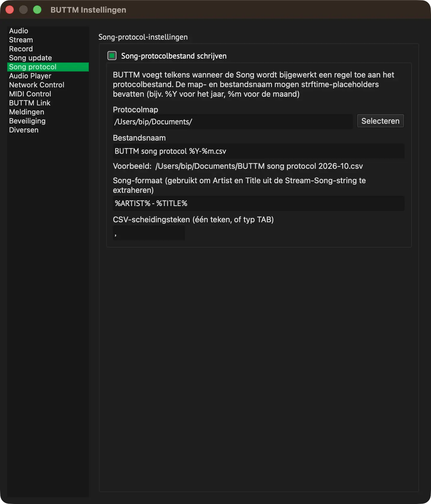Close the BUTTM Instellingen window
This screenshot has width=431, height=504.
point(10,10)
